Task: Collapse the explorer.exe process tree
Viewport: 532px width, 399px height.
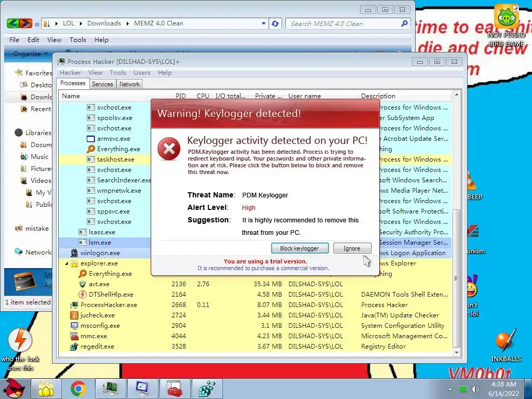Action: [66, 263]
